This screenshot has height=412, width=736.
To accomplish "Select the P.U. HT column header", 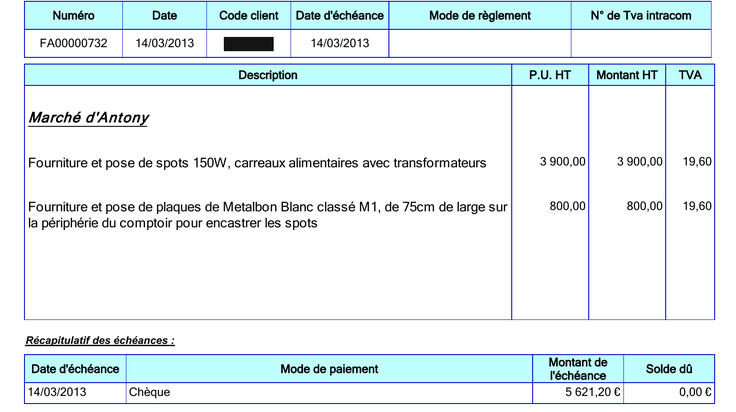I will tap(550, 75).
